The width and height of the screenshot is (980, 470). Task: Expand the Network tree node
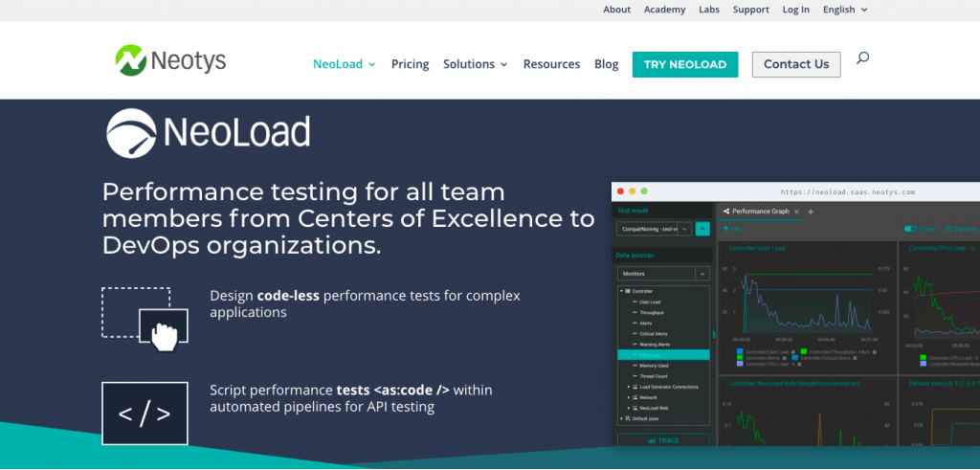coord(628,397)
